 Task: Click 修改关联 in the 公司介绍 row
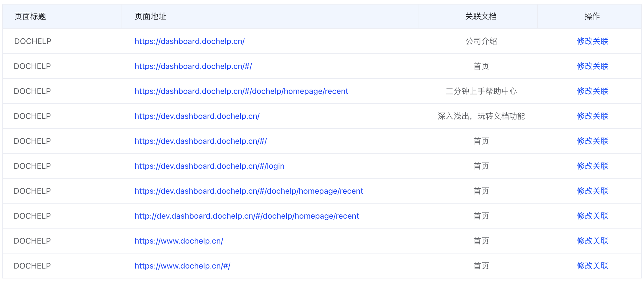pos(592,41)
